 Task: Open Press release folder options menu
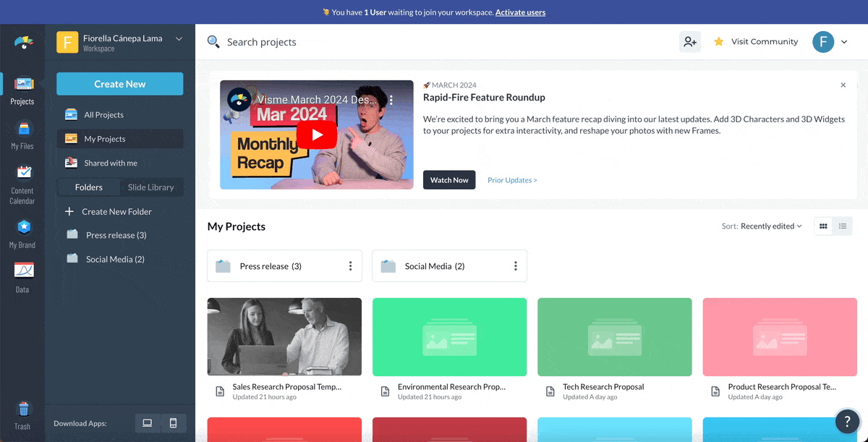coord(350,266)
